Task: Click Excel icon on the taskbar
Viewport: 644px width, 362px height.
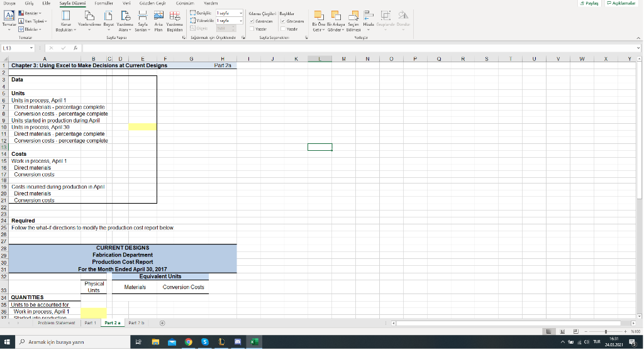Action: (x=254, y=342)
